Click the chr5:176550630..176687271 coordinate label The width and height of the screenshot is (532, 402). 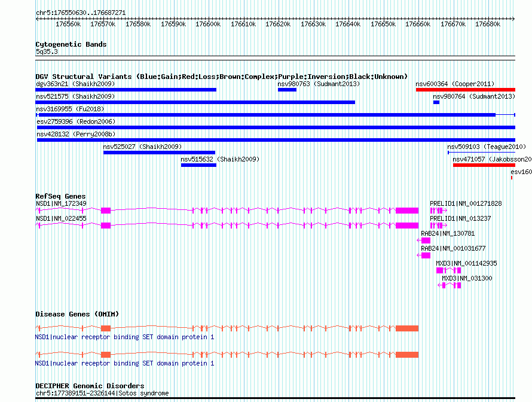pos(81,13)
